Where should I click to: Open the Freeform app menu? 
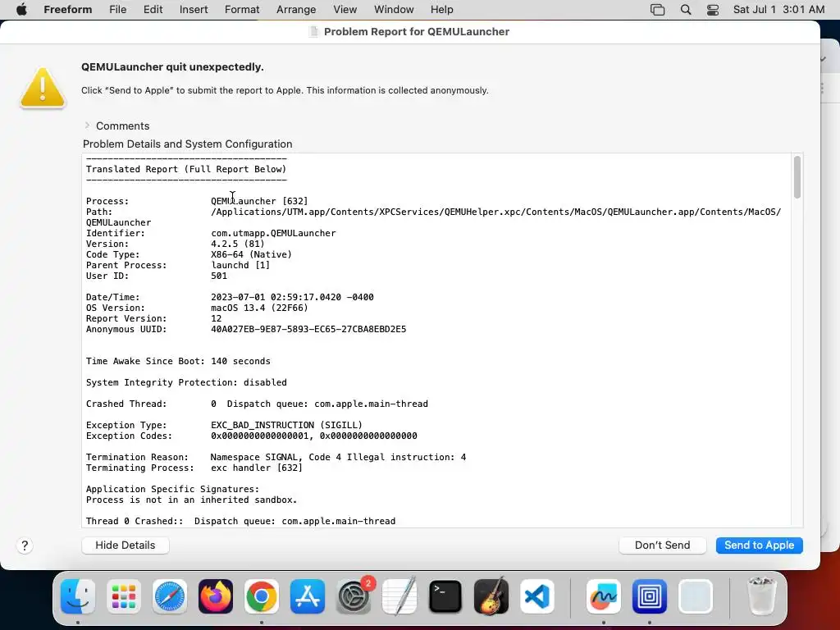68,10
